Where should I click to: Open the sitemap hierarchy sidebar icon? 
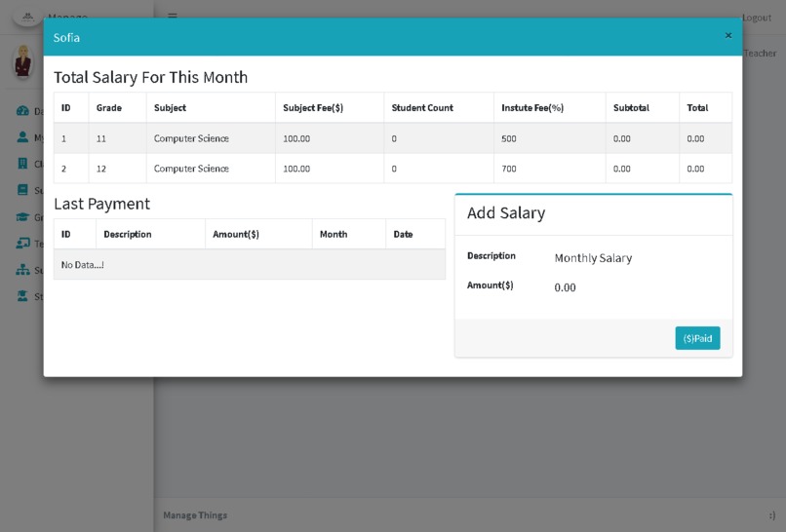tap(22, 270)
